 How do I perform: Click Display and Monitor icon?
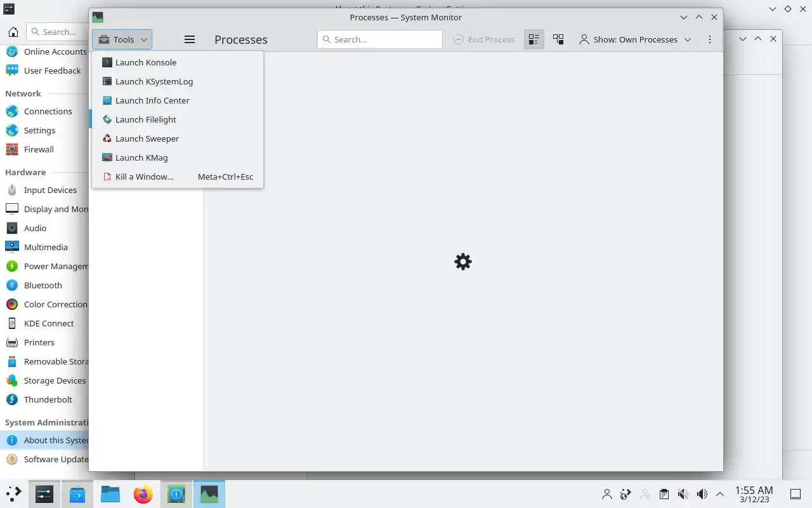[12, 209]
